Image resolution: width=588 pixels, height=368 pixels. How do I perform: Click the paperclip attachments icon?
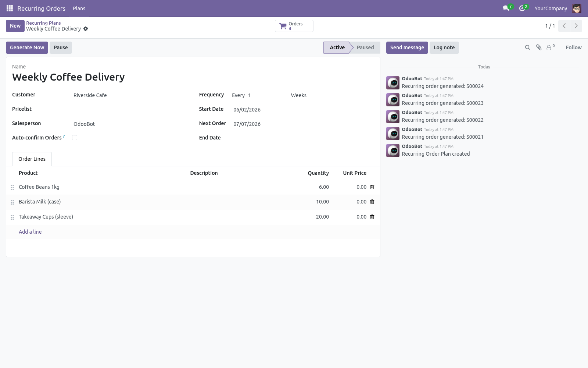539,47
